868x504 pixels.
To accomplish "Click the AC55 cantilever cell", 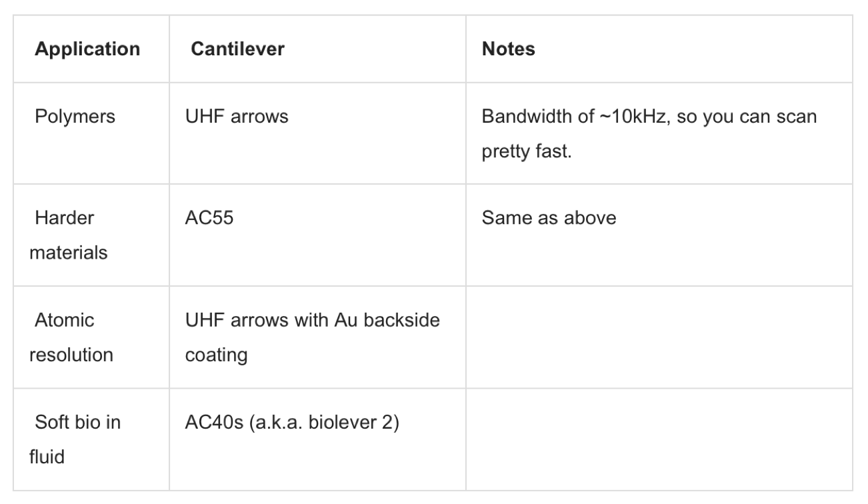I will 317,235.
